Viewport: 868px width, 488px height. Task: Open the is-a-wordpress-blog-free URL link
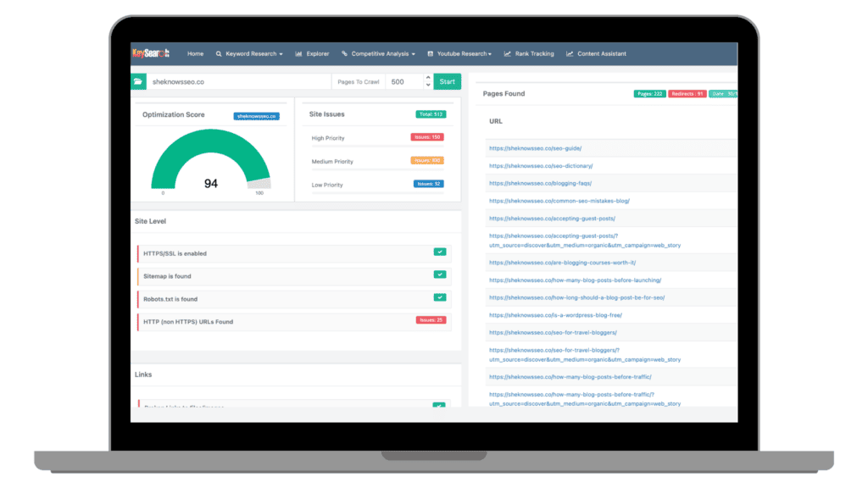[555, 315]
